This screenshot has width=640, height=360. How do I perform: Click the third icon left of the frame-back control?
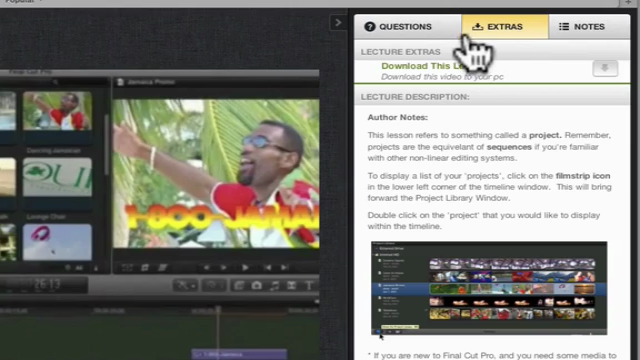tap(163, 268)
